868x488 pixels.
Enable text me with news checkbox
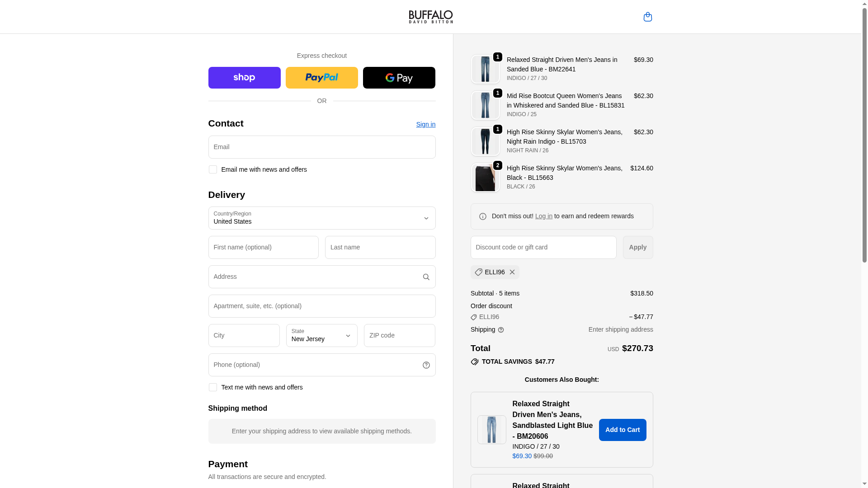click(212, 387)
